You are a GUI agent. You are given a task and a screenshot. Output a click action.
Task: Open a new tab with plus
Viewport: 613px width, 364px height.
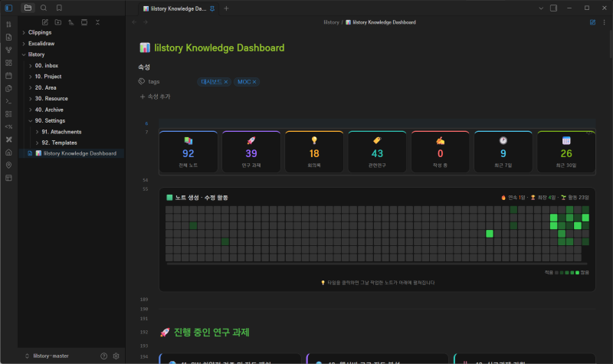click(x=226, y=8)
